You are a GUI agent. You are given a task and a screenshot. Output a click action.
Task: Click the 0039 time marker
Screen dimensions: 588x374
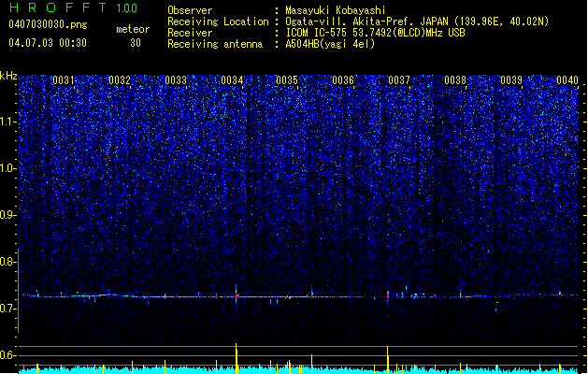[x=511, y=79]
